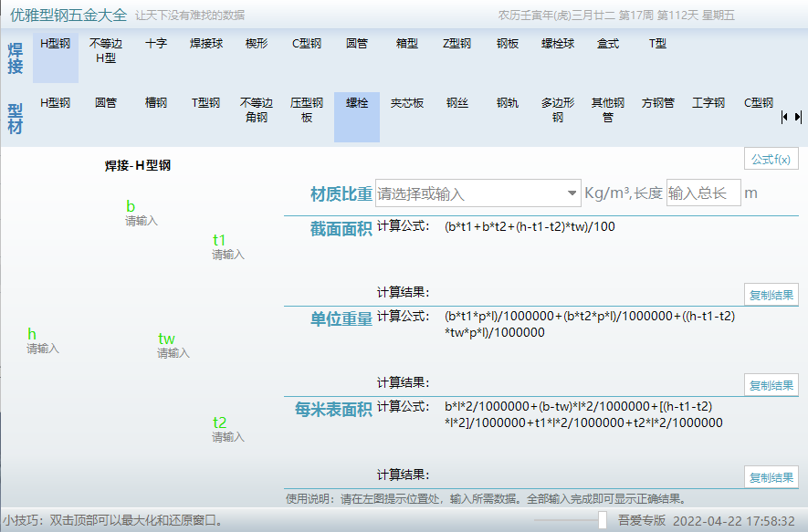Select the 焊接球 welding ball tab
The image size is (808, 532).
[x=205, y=42]
